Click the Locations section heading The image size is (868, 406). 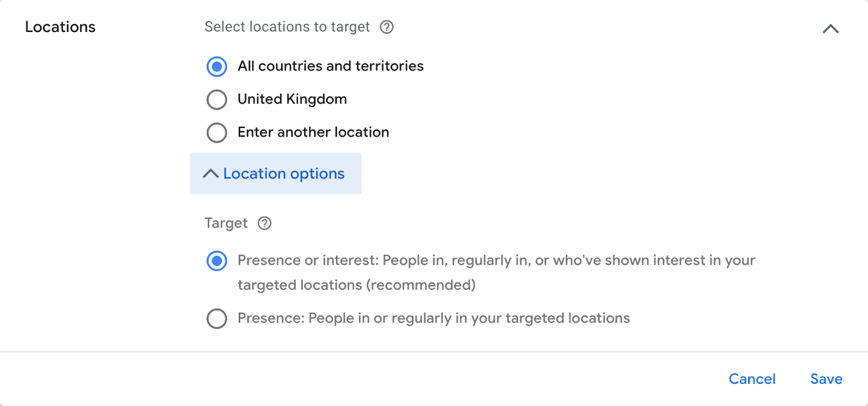[60, 27]
